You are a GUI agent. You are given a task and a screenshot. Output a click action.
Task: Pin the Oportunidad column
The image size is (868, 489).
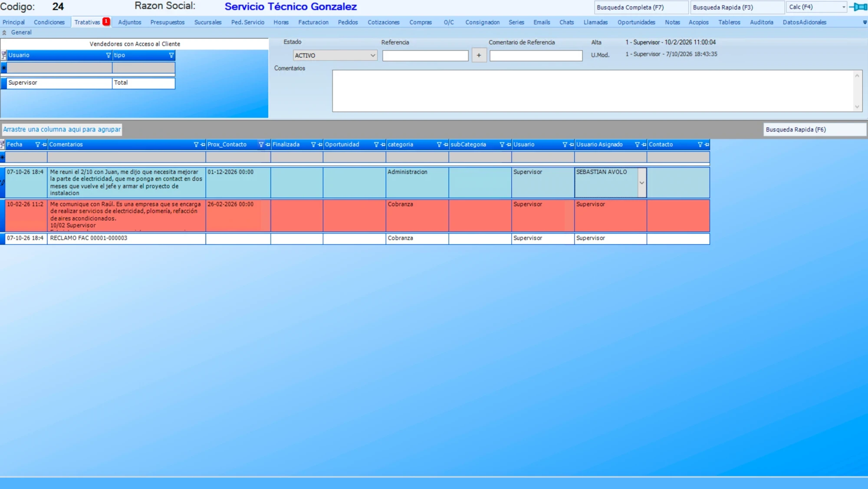383,145
